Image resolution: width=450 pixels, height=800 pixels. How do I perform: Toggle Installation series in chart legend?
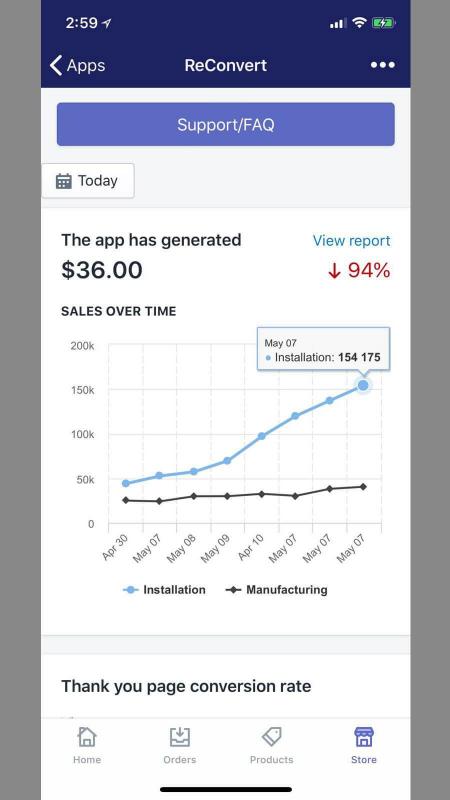[x=164, y=590]
